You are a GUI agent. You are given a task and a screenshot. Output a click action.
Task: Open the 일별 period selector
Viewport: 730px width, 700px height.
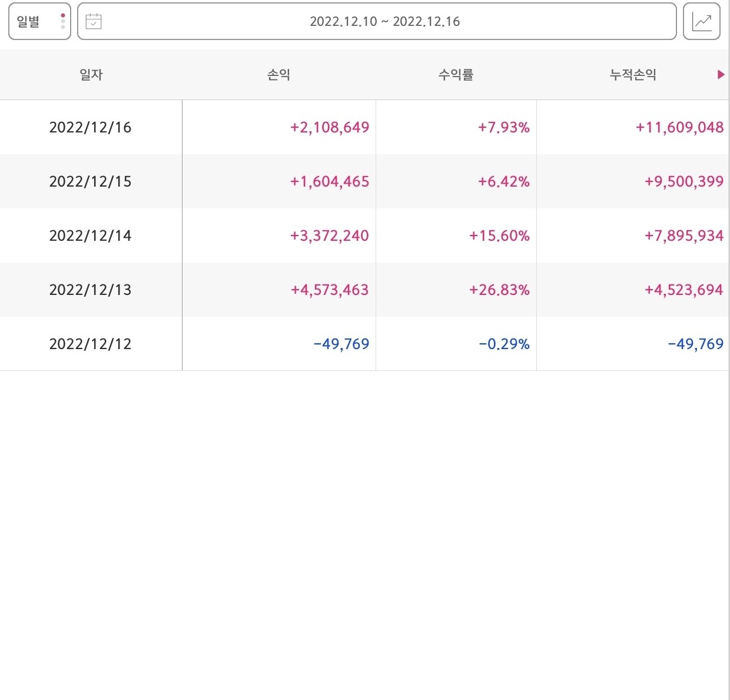32,22
